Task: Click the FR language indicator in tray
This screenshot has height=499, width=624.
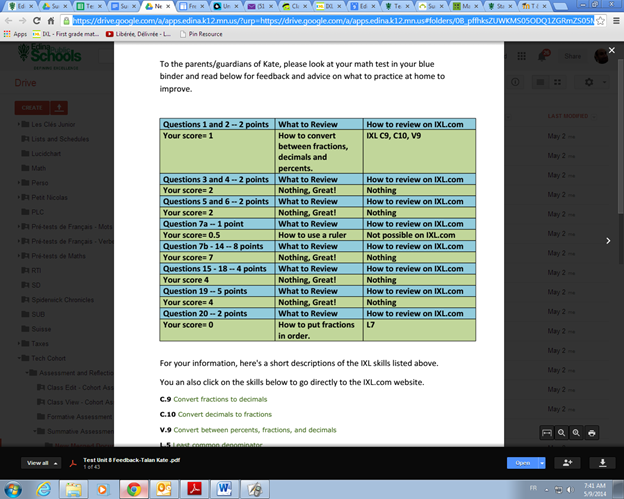Action: 533,488
